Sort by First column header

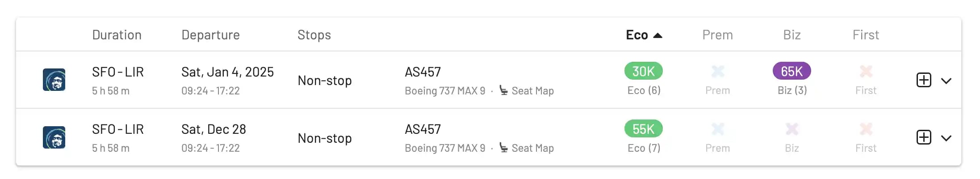click(866, 35)
